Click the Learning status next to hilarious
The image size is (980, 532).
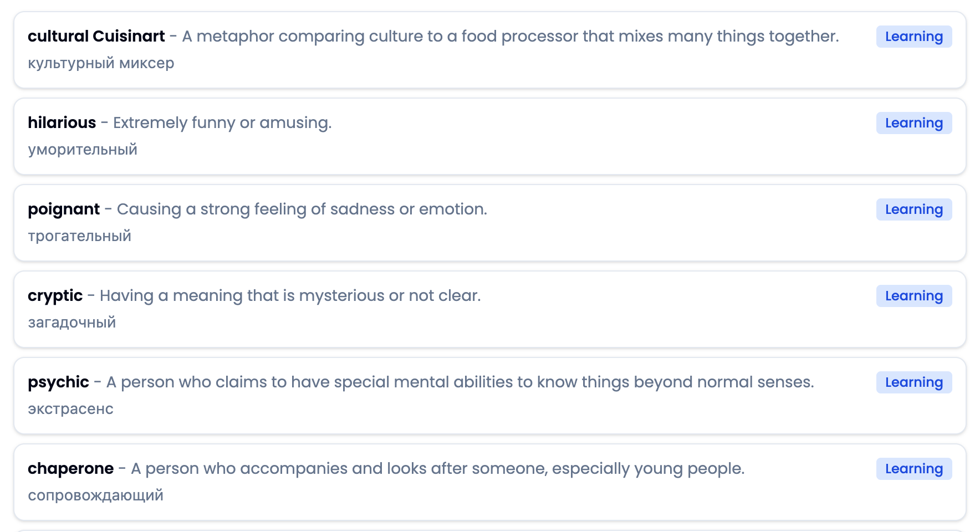(913, 123)
